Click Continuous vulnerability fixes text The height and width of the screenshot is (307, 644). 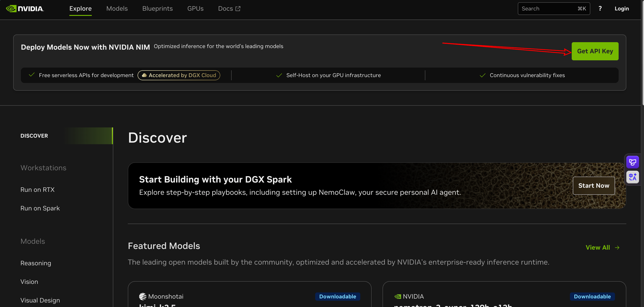coord(527,75)
